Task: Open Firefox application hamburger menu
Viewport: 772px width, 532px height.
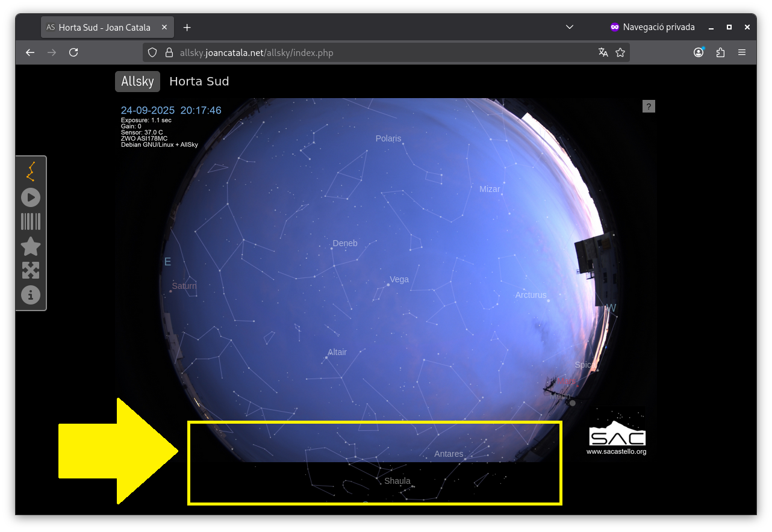Action: point(742,52)
